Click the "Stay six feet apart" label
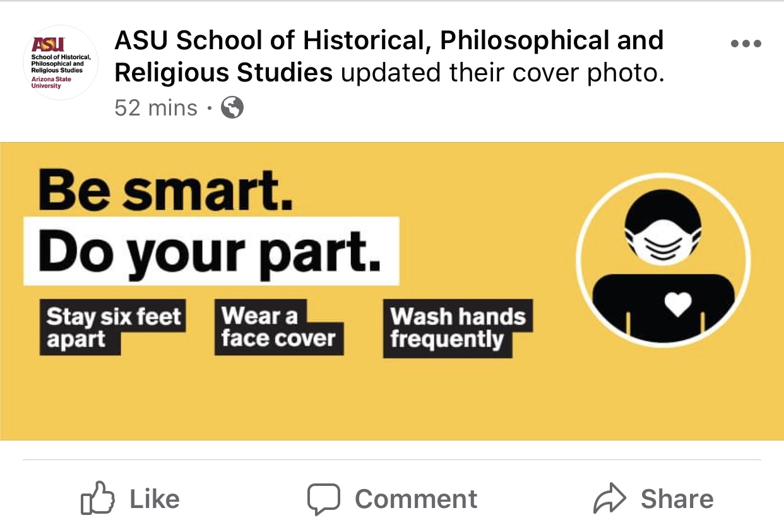 112,328
